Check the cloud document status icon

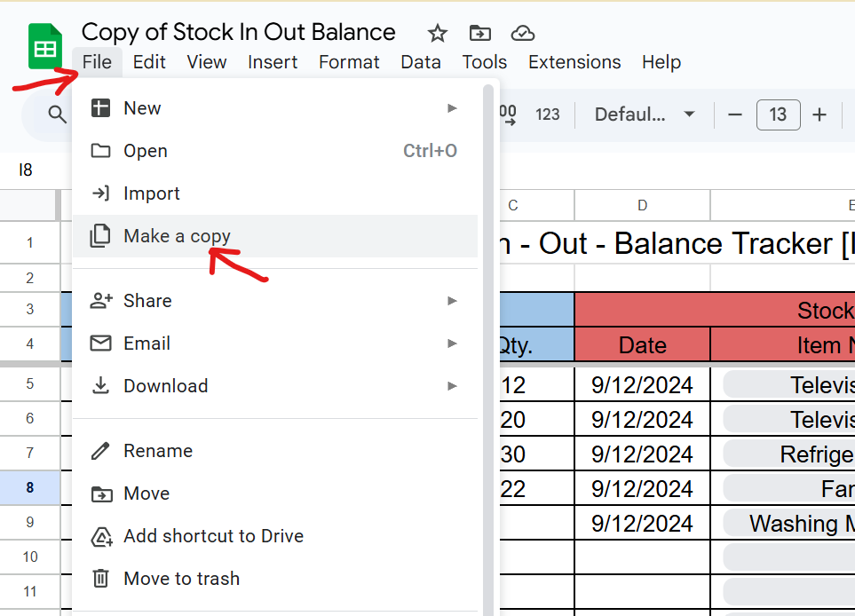coord(523,34)
